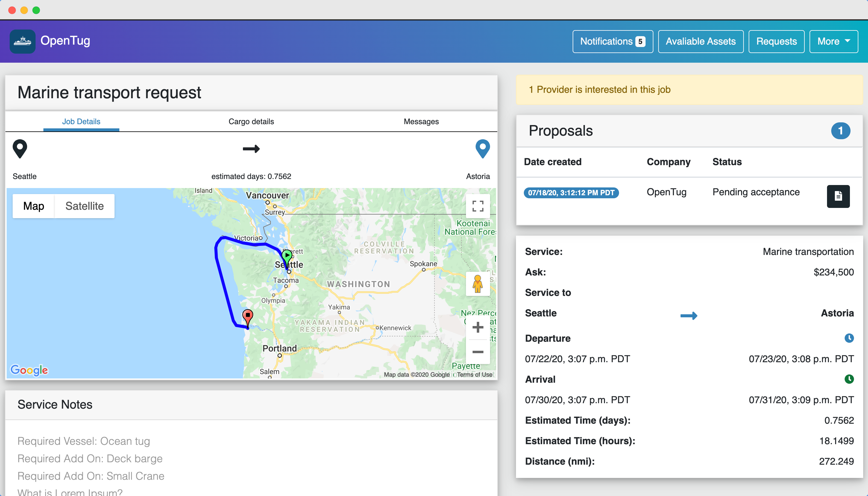Click the proposal date 07/18/20, 3:12:12 PM PDT
Viewport: 868px width, 496px height.
[571, 193]
